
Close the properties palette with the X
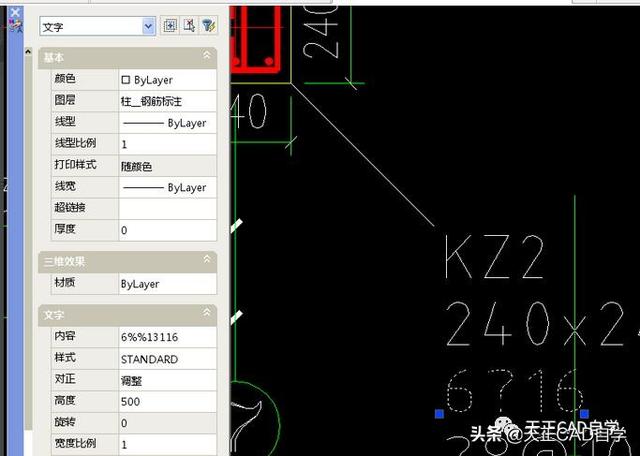click(15, 12)
